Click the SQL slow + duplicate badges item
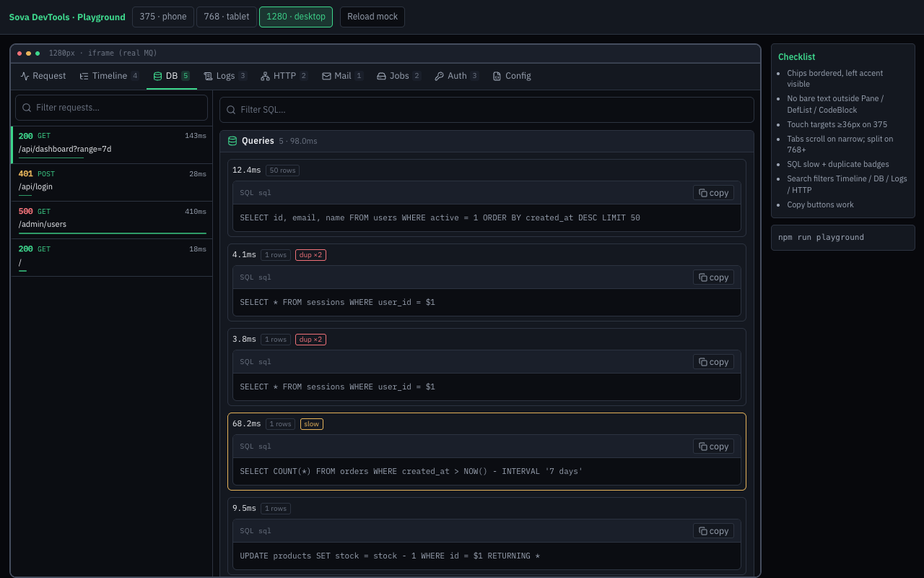Image resolution: width=924 pixels, height=578 pixels. coord(838,164)
